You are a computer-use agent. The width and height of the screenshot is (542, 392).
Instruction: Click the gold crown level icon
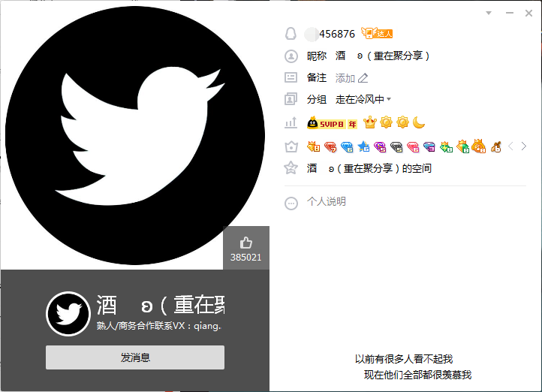[x=370, y=122]
